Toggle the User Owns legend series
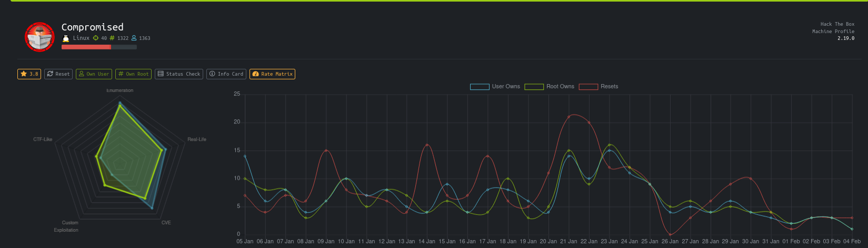868x248 pixels. (495, 87)
